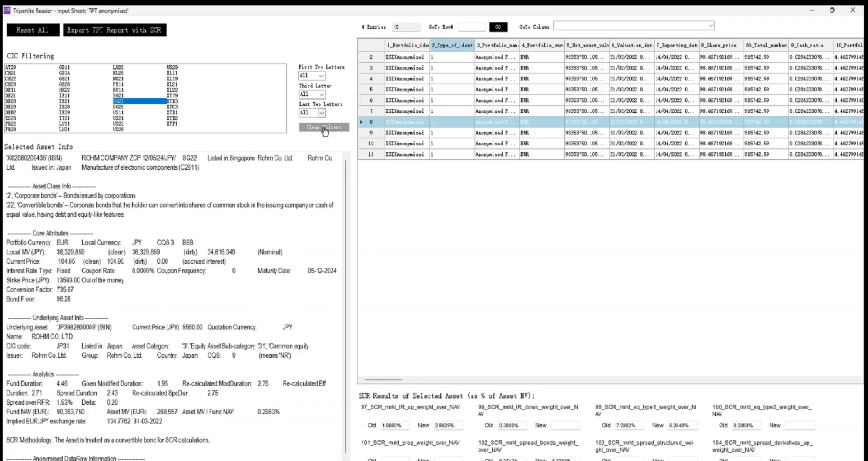Screen dimensions: 868x461
Task: Click the grid's horizontal scrollbar
Action: click(x=383, y=380)
